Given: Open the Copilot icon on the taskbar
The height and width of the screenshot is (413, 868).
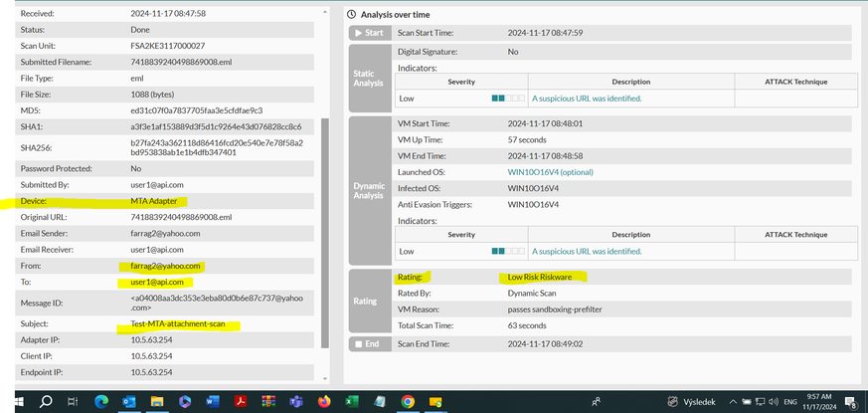Looking at the screenshot, I should coord(184,401).
